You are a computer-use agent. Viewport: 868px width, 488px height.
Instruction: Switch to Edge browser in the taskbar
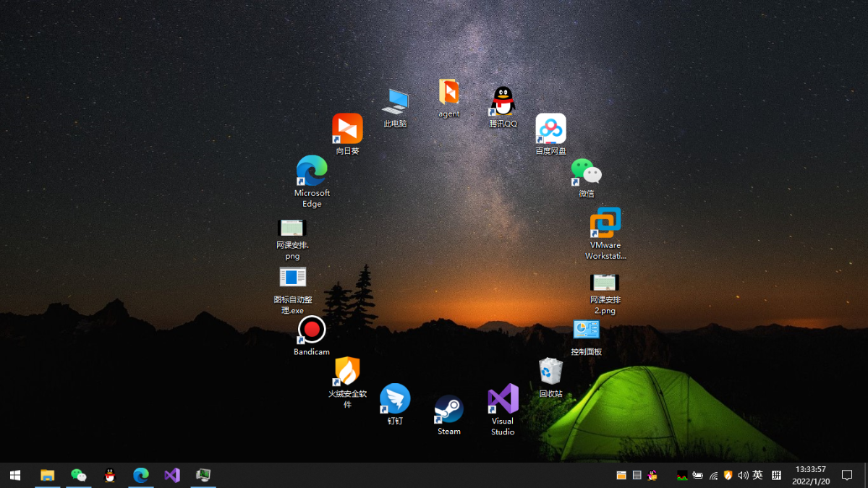(x=140, y=475)
